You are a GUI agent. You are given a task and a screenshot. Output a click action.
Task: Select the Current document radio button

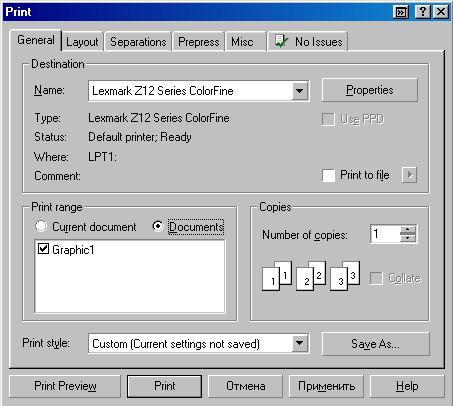pos(41,226)
